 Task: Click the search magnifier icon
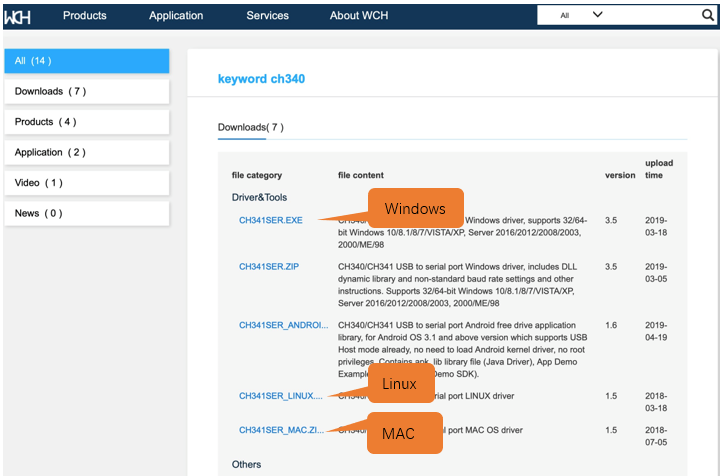pyautogui.click(x=708, y=15)
